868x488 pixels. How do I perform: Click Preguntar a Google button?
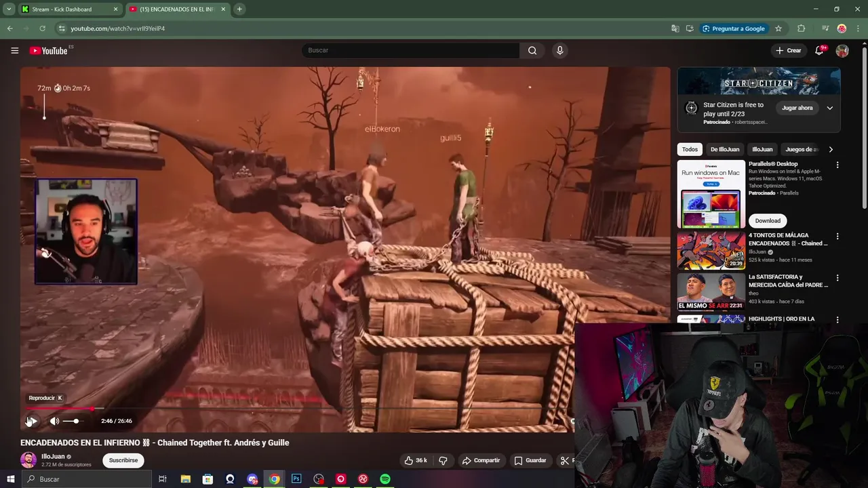point(734,28)
